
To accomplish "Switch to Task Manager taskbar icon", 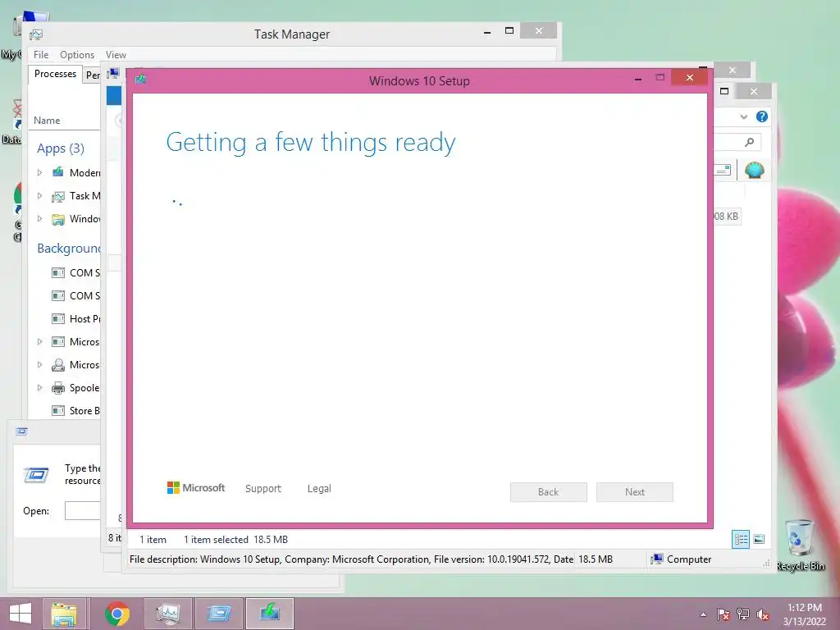I will [x=167, y=614].
